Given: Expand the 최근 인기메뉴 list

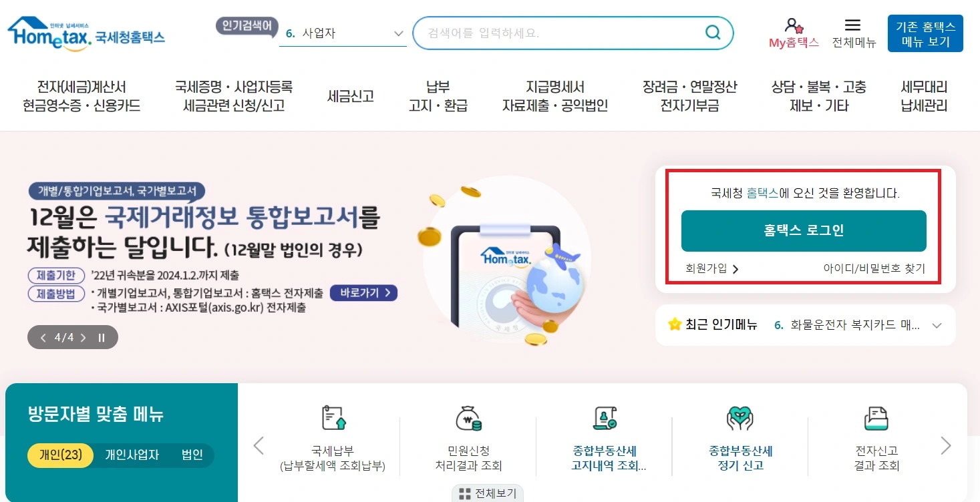Looking at the screenshot, I should (x=937, y=325).
